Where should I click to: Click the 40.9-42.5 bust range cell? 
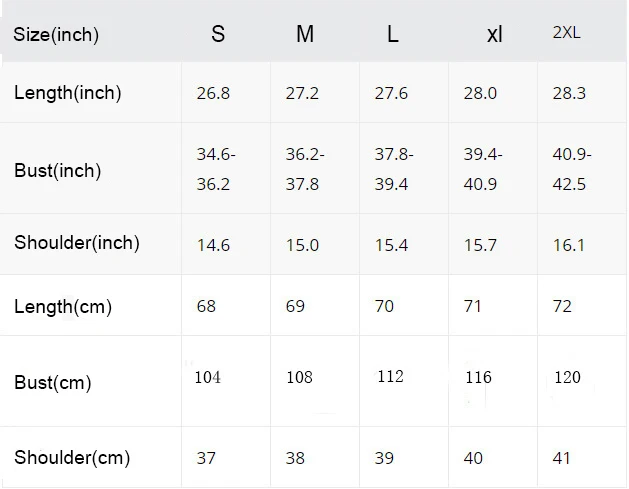coord(572,170)
